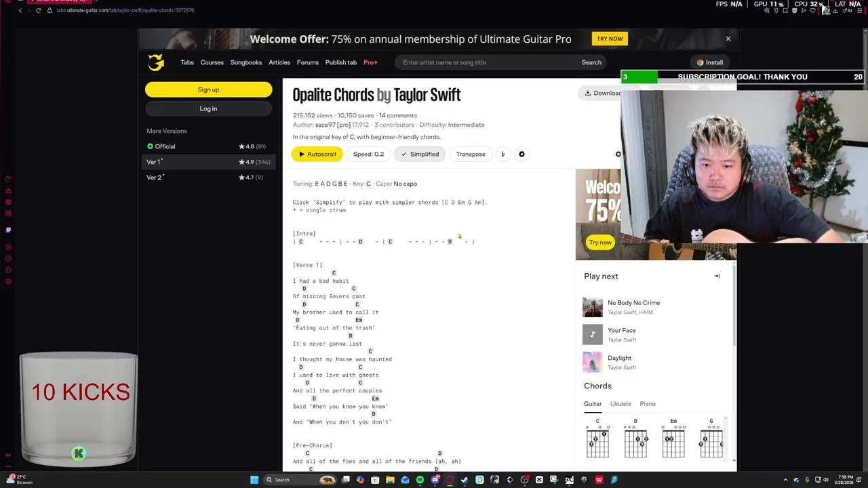Open the Taylor Swift artist link in title
The image size is (868, 488).
[x=427, y=95]
